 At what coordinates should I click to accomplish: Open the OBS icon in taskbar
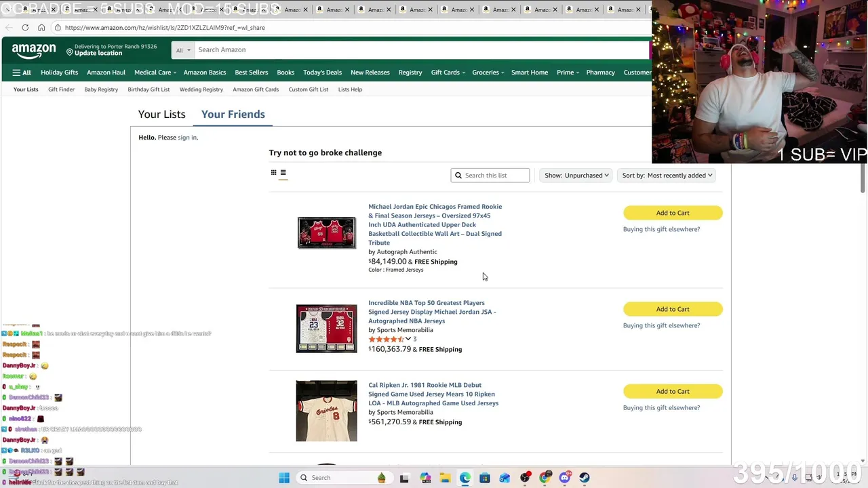click(x=525, y=478)
